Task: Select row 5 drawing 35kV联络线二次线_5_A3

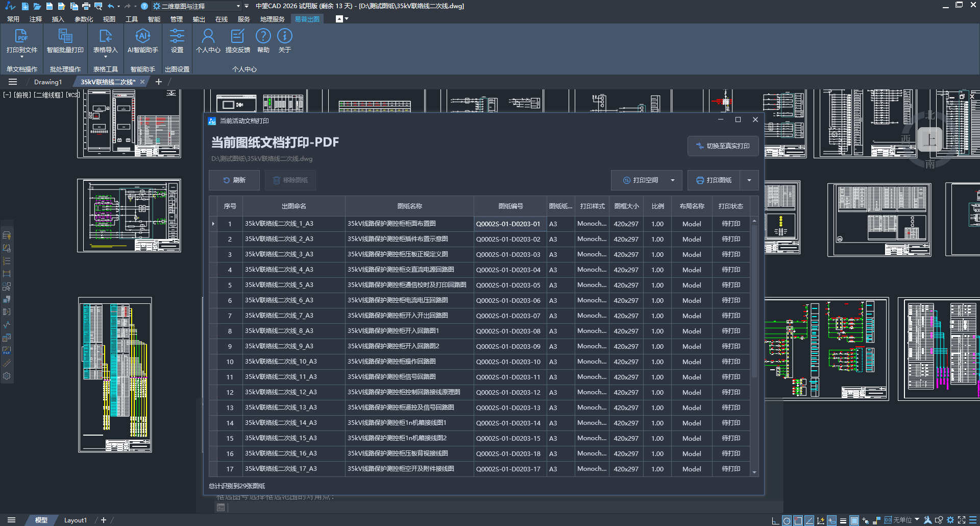Action: [x=279, y=285]
